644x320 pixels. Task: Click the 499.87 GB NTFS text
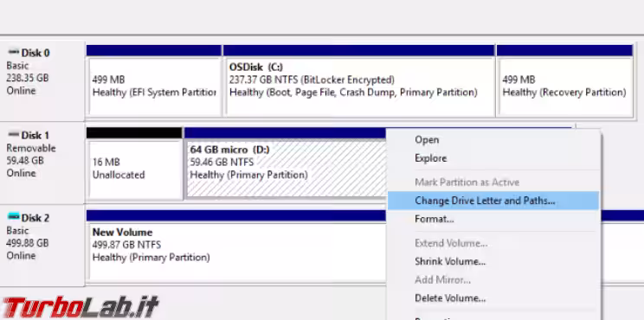coord(126,245)
